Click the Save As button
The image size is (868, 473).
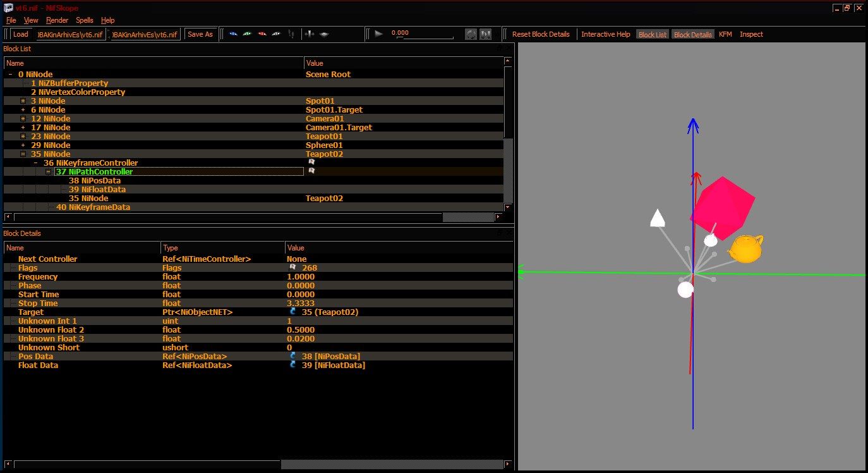tap(200, 34)
